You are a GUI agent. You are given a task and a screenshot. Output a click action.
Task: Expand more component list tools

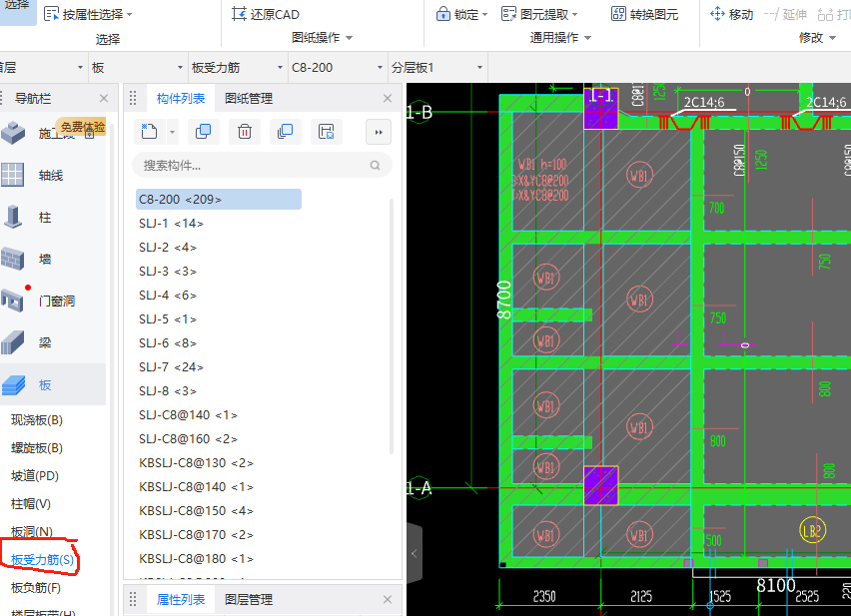point(379,133)
